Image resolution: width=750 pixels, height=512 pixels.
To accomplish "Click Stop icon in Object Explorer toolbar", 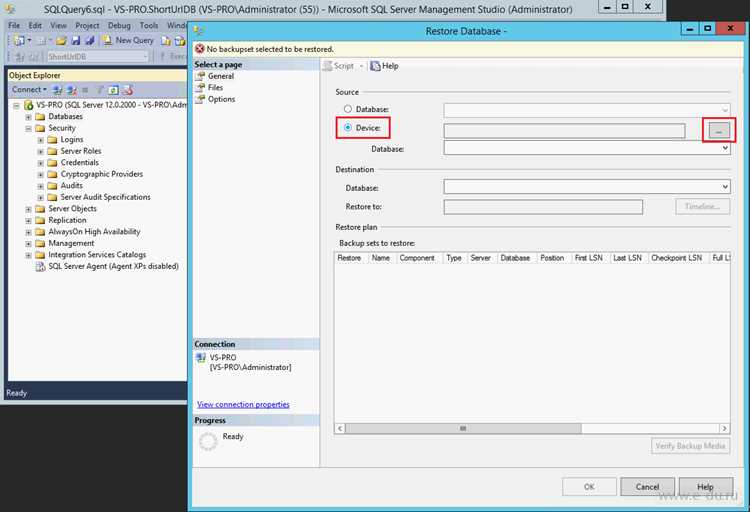I will click(x=85, y=89).
